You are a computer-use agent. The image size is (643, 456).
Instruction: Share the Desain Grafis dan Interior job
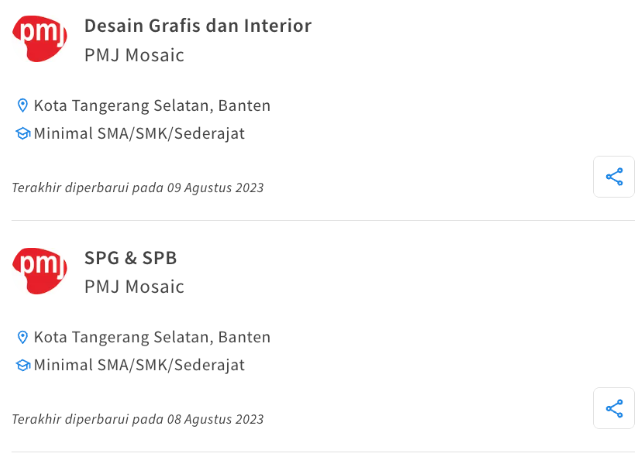coord(614,177)
